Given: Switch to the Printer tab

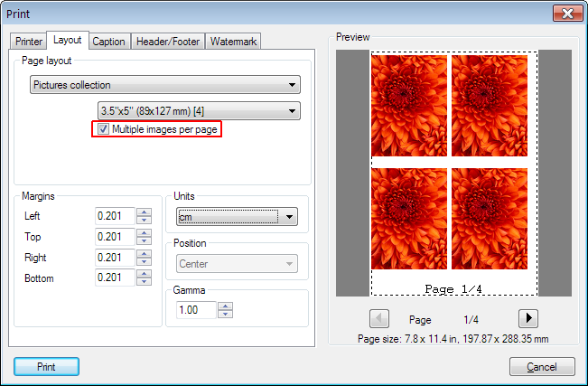Looking at the screenshot, I should coord(29,42).
